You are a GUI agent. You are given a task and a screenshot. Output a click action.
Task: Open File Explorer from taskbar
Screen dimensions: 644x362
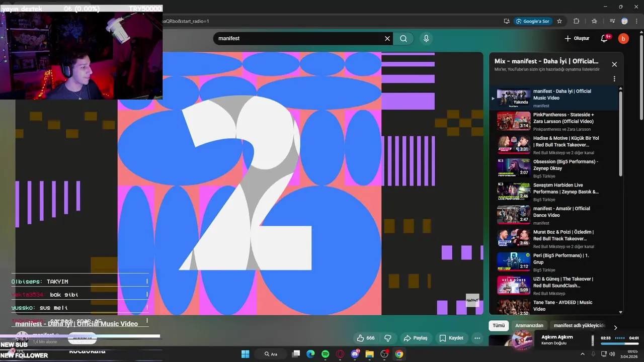click(x=370, y=354)
